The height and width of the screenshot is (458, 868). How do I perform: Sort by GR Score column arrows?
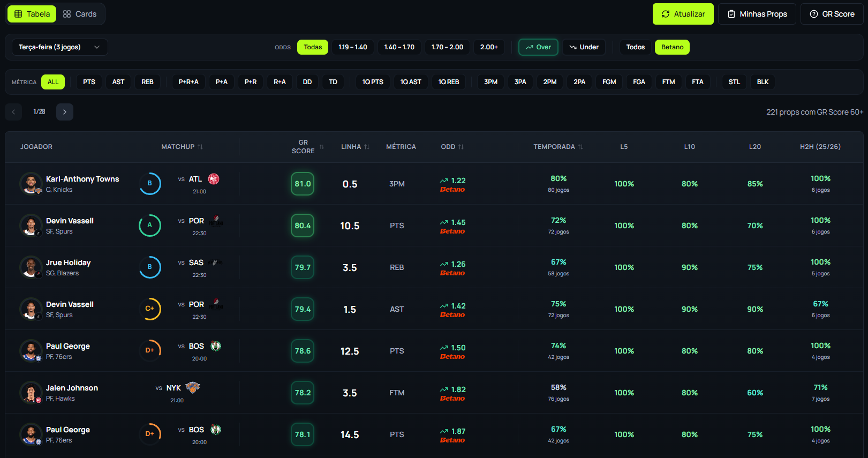pos(322,147)
